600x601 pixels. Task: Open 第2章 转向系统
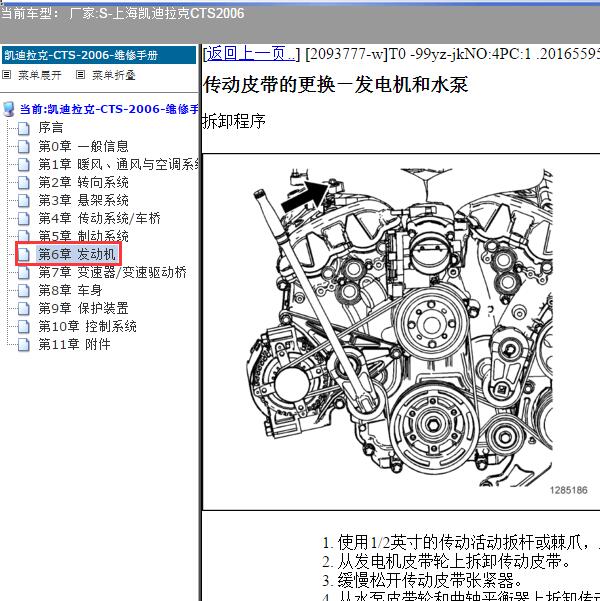click(x=84, y=182)
